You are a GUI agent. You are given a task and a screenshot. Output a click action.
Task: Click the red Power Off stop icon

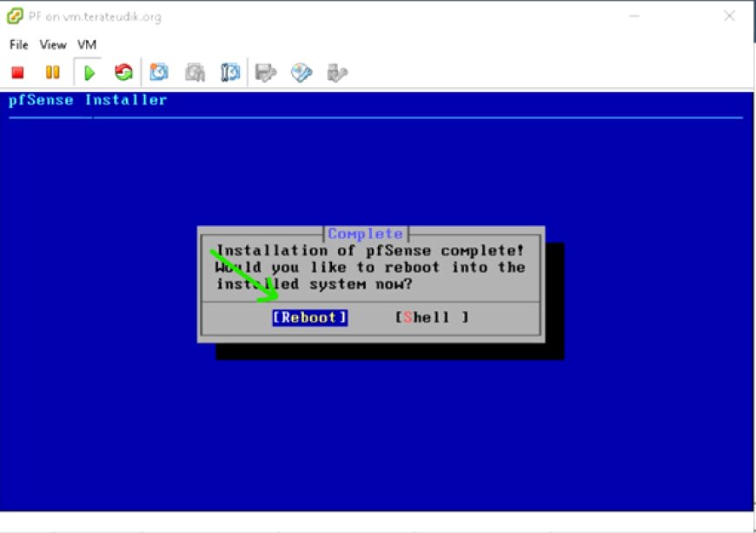(x=18, y=73)
